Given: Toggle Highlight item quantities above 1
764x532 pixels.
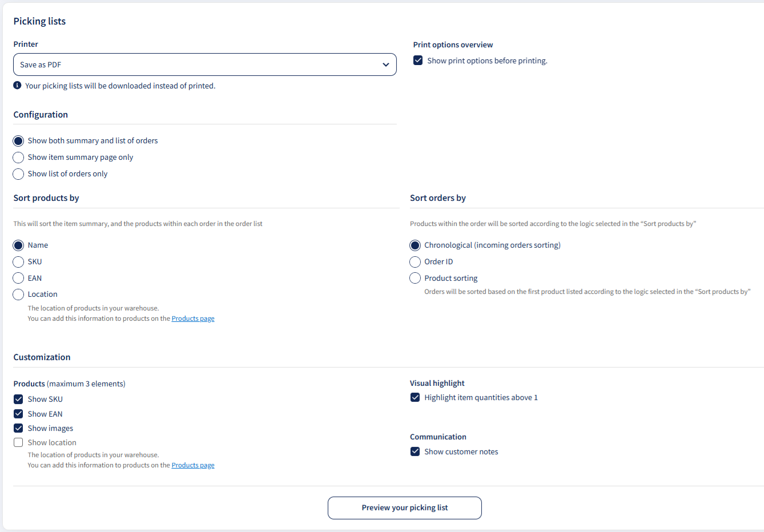Looking at the screenshot, I should point(415,397).
